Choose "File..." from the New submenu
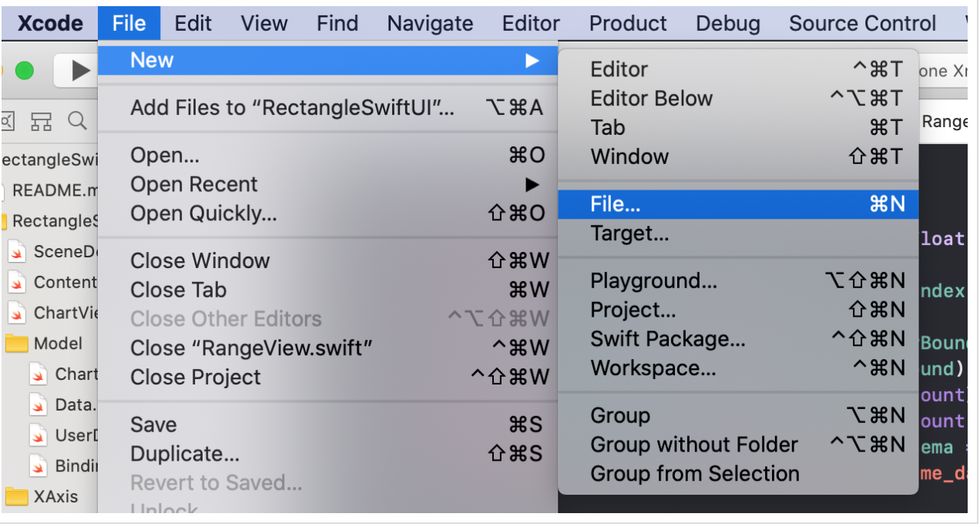980x527 pixels. click(x=616, y=203)
